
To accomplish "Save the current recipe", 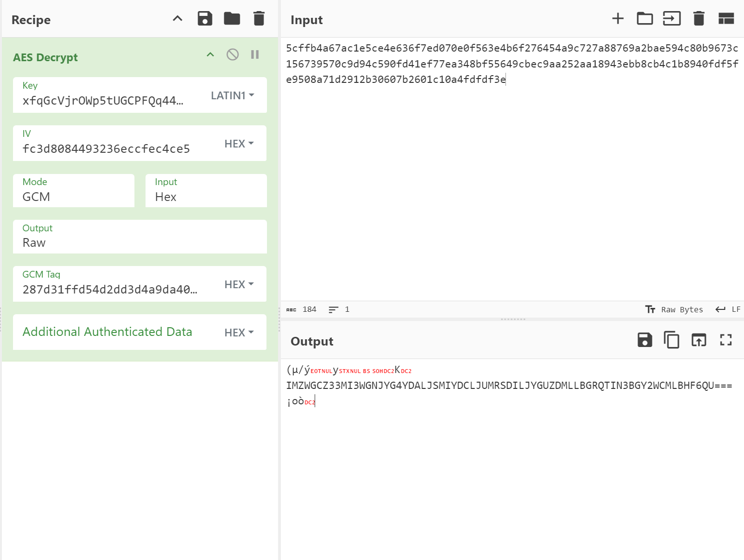I will tap(205, 19).
